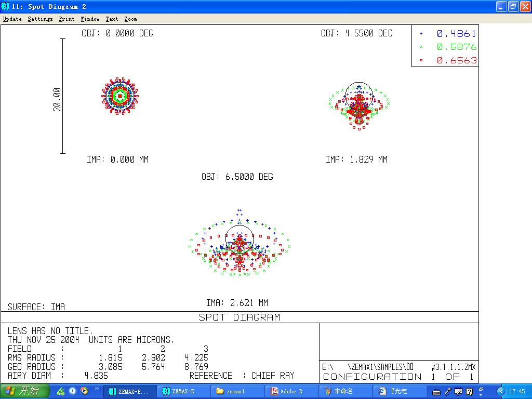The image size is (532, 399).
Task: Click the AIRY DIAM value 4.835
Action: click(x=96, y=376)
